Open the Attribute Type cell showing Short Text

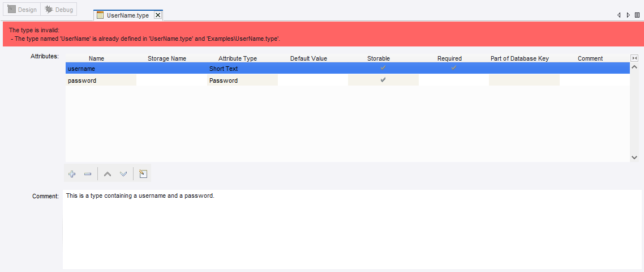click(x=242, y=69)
